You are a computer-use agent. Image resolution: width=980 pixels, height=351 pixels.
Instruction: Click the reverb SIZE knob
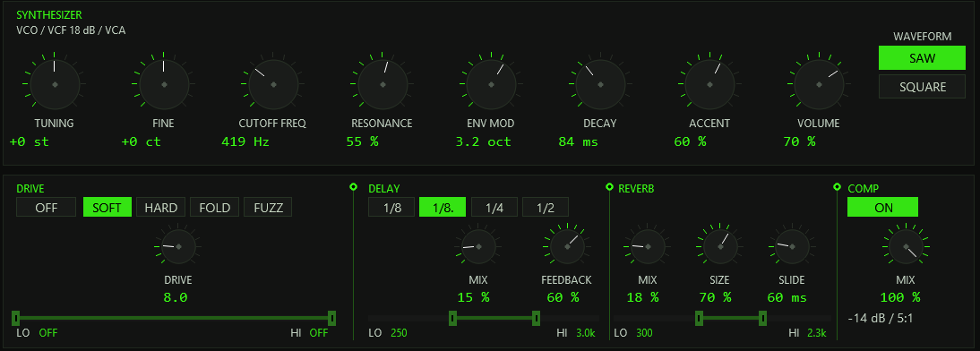(x=720, y=247)
